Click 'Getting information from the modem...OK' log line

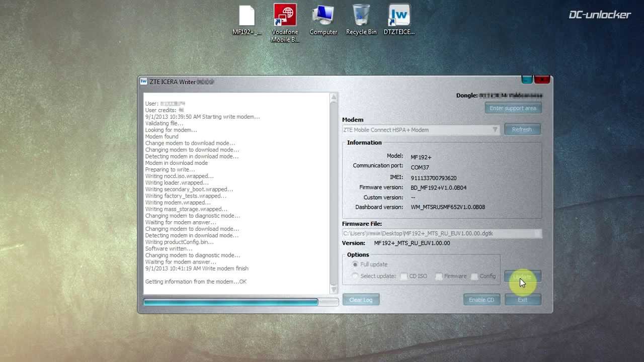click(196, 282)
